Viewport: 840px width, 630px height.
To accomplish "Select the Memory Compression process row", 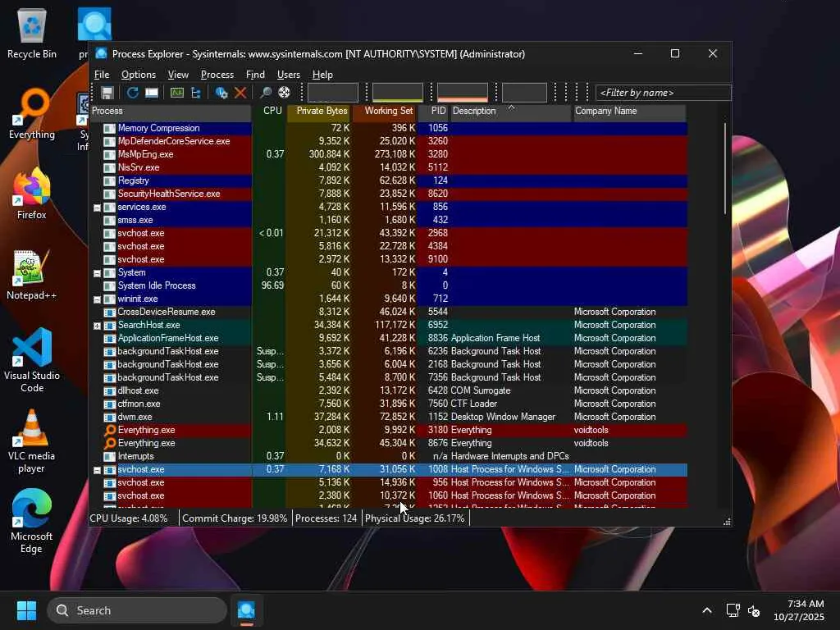I will click(x=388, y=128).
